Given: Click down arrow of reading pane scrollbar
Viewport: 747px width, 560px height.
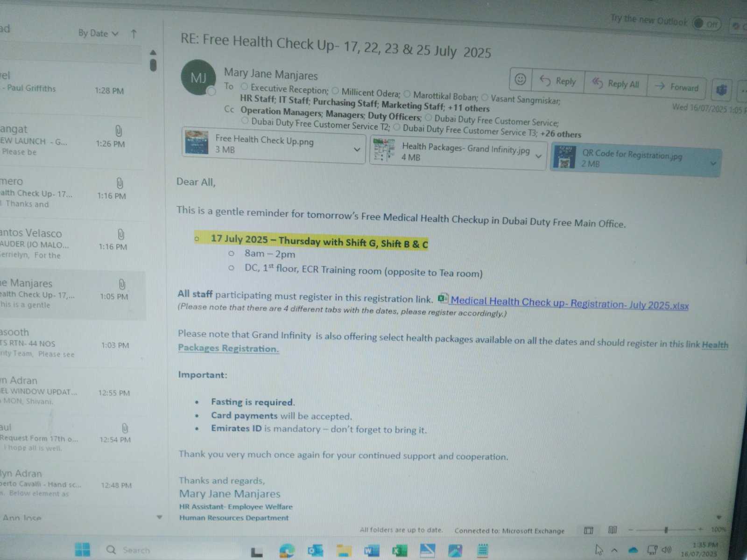Looking at the screenshot, I should pyautogui.click(x=719, y=517).
